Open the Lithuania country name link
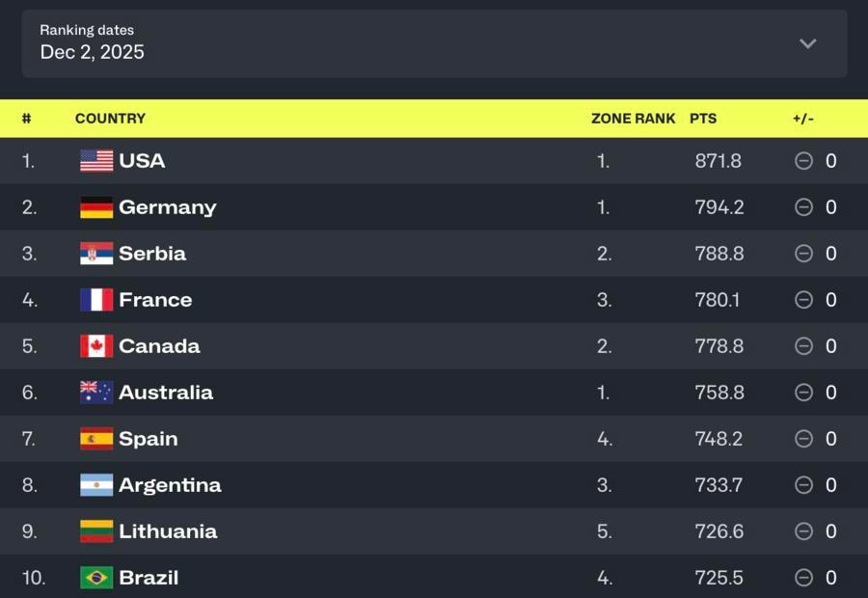The image size is (868, 598). click(x=168, y=531)
